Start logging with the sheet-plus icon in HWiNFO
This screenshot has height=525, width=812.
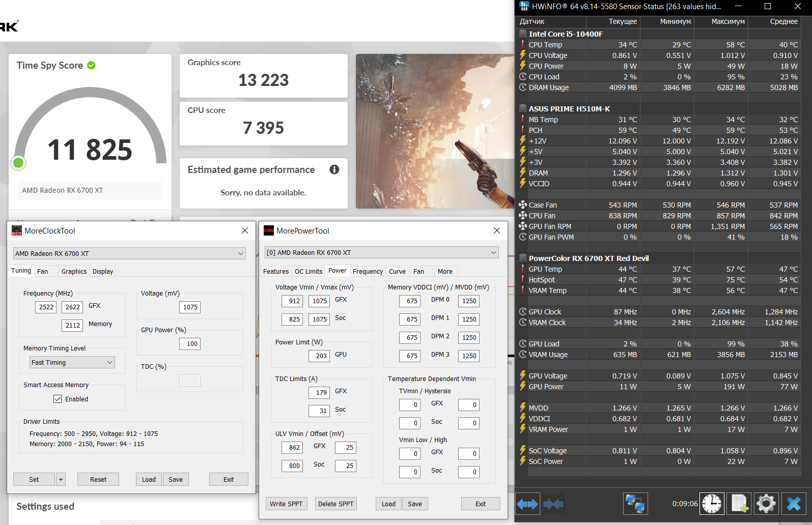pyautogui.click(x=739, y=504)
